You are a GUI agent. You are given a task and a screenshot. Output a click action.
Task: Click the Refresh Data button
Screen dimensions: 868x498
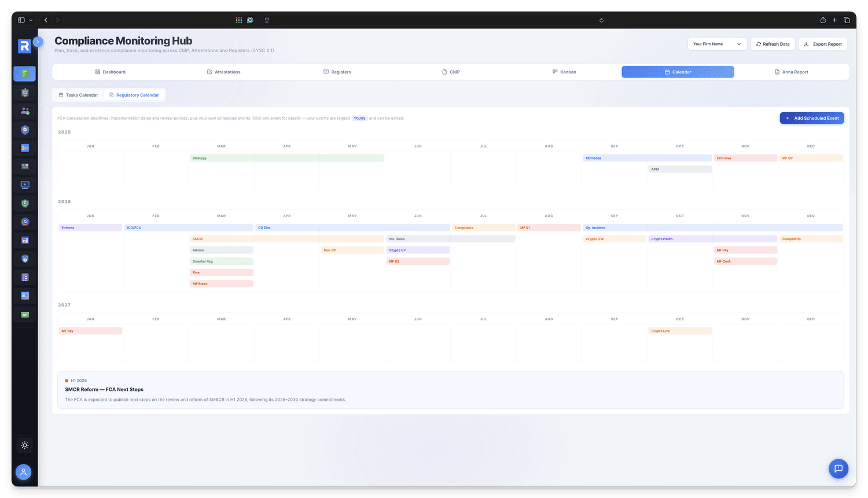pyautogui.click(x=773, y=44)
